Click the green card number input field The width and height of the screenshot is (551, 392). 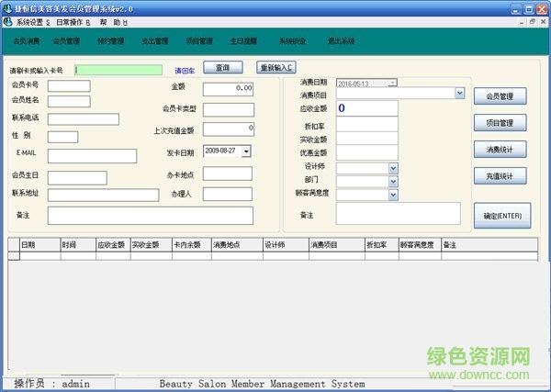click(121, 69)
